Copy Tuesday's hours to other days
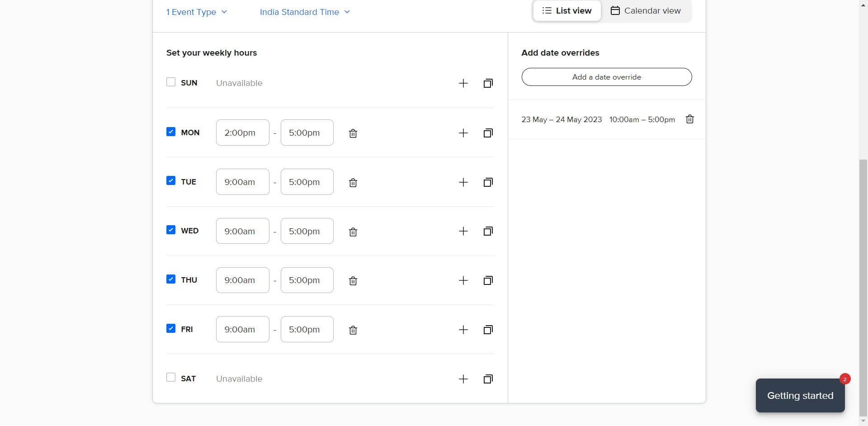868x426 pixels. 488,182
